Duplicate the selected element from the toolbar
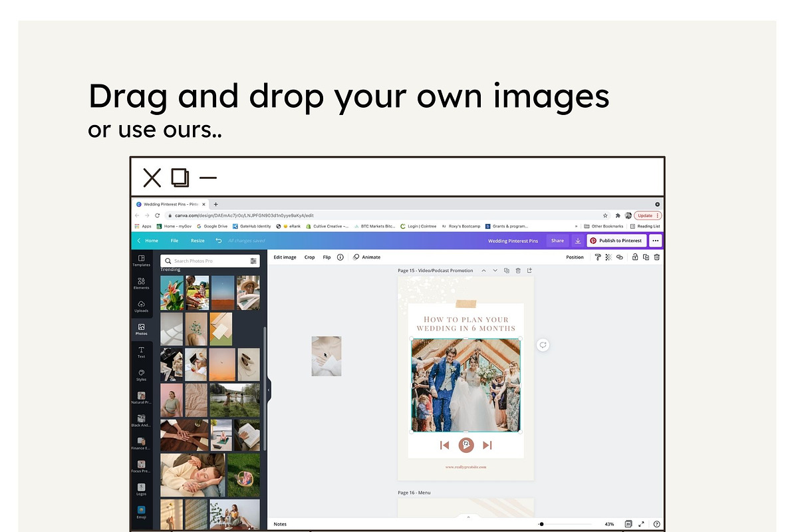Image resolution: width=798 pixels, height=532 pixels. click(x=646, y=257)
